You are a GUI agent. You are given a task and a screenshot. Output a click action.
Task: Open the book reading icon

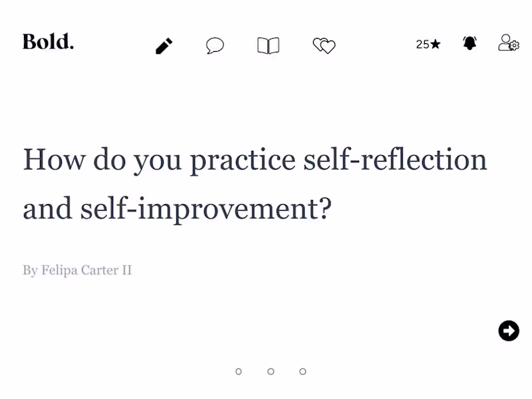268,46
